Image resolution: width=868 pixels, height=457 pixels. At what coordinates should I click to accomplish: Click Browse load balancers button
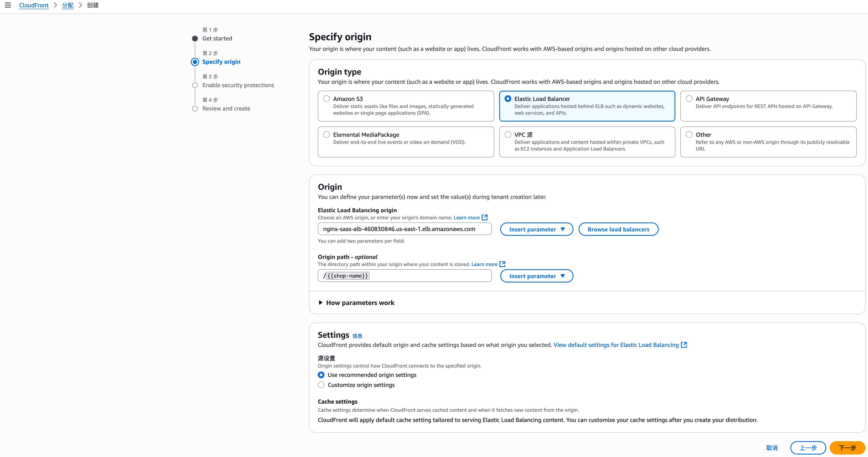pyautogui.click(x=618, y=229)
